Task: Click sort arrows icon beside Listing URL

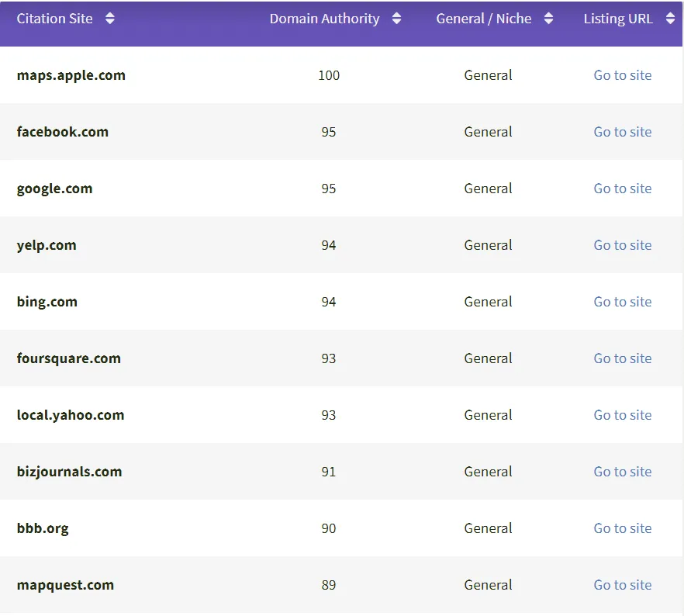Action: (670, 19)
